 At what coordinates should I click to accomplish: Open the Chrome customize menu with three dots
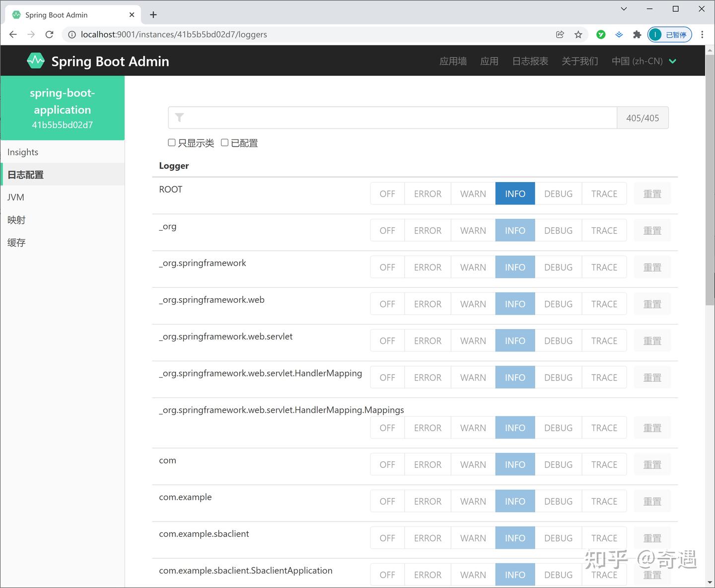(x=702, y=34)
